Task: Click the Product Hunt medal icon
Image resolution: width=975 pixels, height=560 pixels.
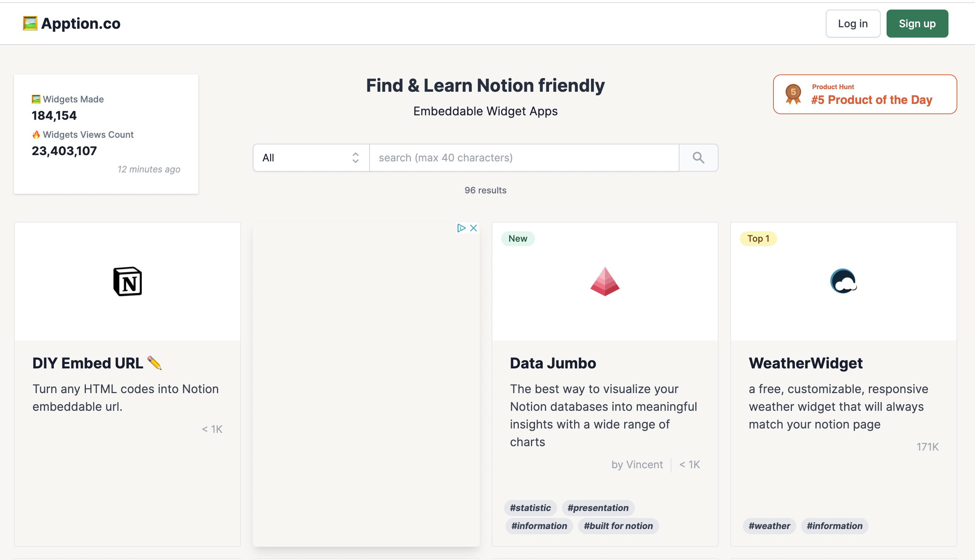Action: click(793, 94)
